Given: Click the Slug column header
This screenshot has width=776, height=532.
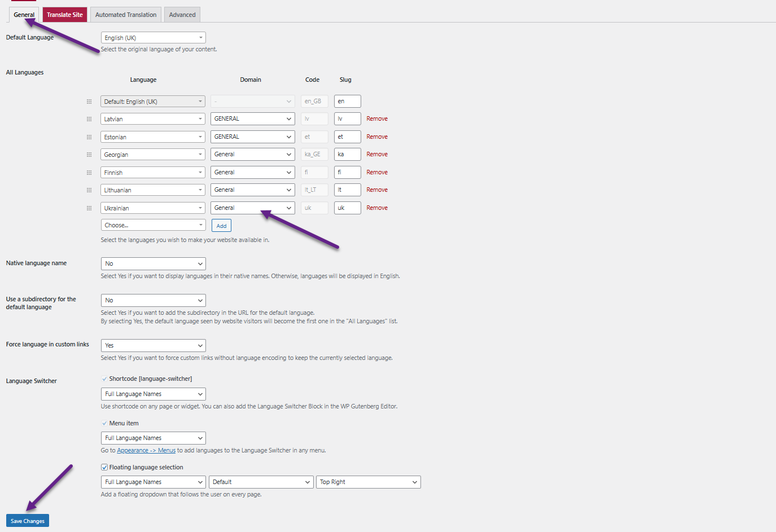Looking at the screenshot, I should point(345,80).
